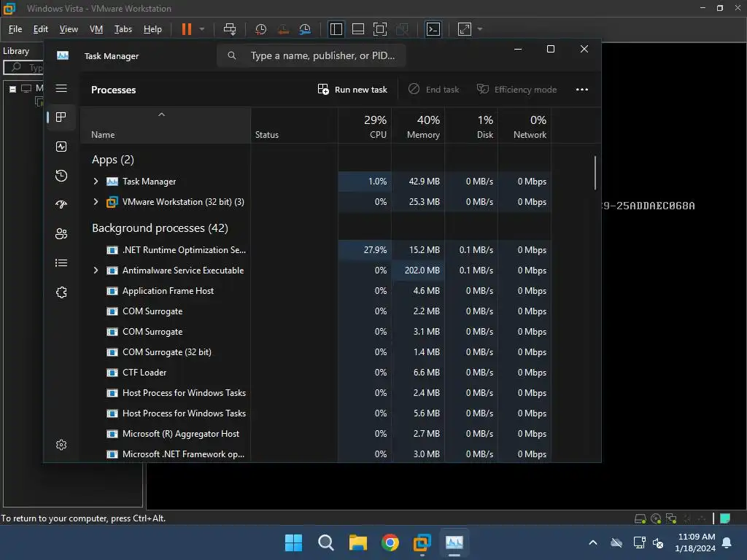
Task: Open Task Manager navigation hamburger menu
Action: tap(61, 88)
